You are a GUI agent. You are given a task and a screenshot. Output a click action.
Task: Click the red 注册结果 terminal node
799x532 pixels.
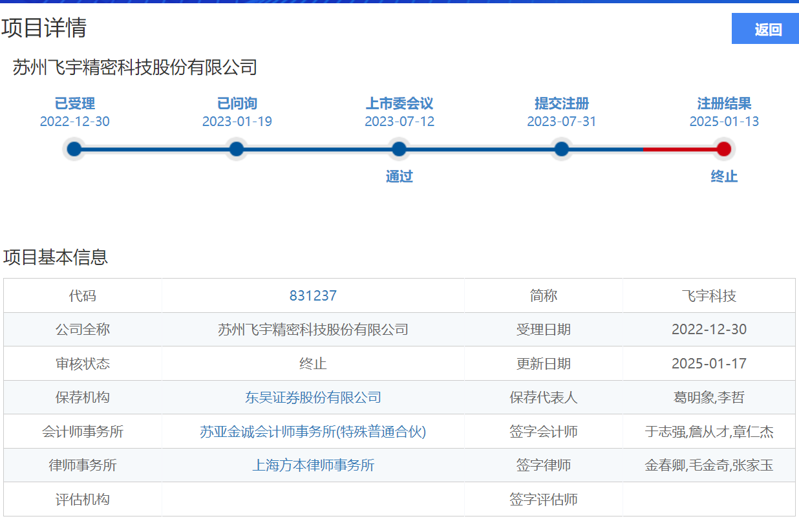[723, 148]
